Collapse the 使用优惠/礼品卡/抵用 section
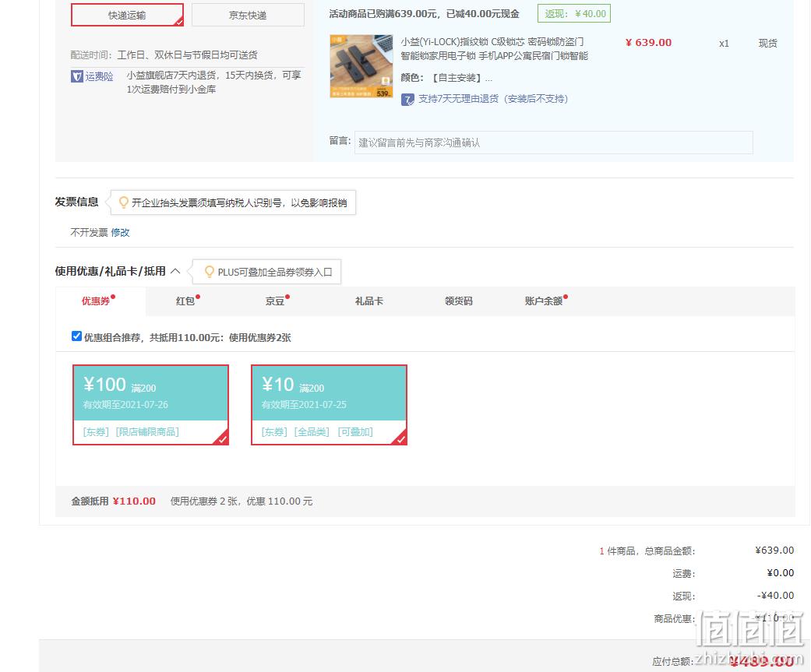This screenshot has height=672, width=811. [175, 271]
